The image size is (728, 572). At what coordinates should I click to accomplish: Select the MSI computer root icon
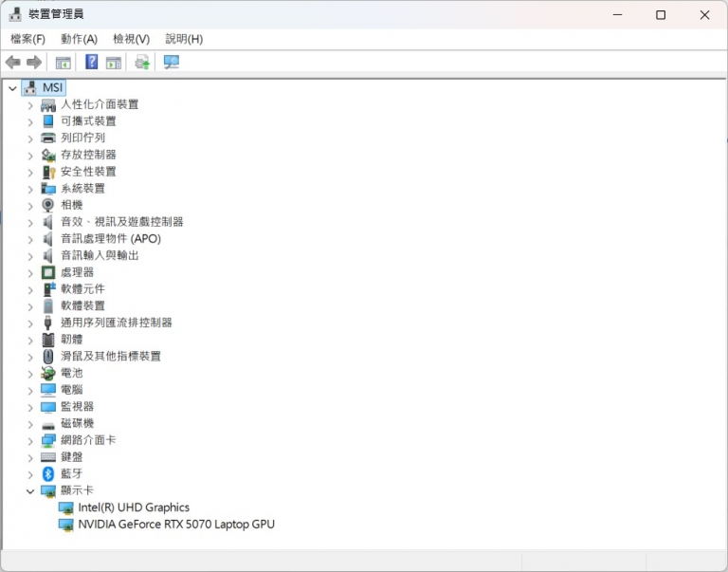pos(30,87)
